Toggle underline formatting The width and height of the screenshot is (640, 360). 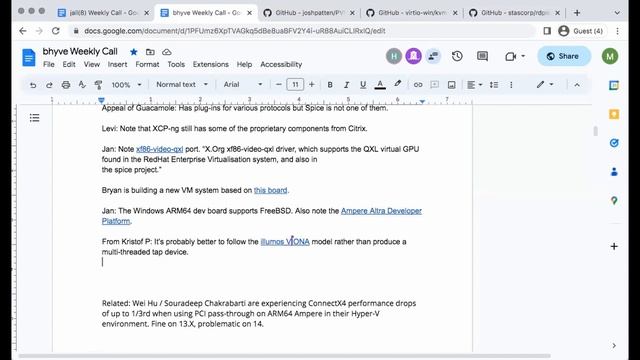tap(363, 85)
